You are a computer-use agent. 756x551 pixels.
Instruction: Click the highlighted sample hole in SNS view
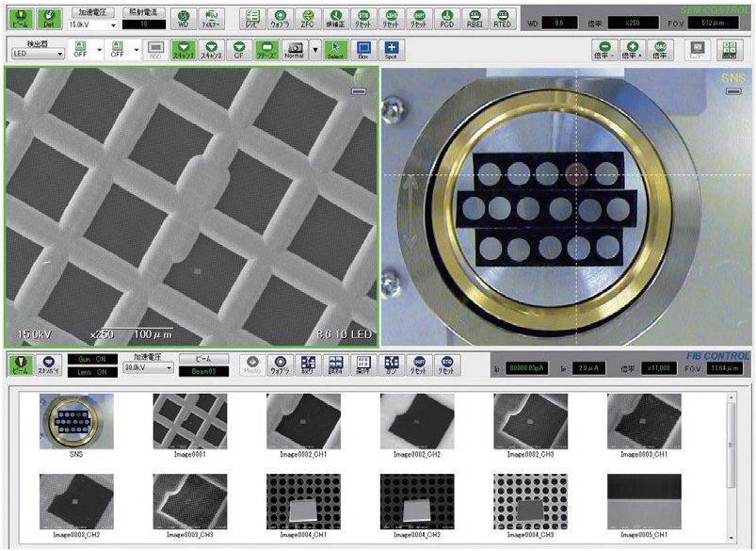point(577,173)
